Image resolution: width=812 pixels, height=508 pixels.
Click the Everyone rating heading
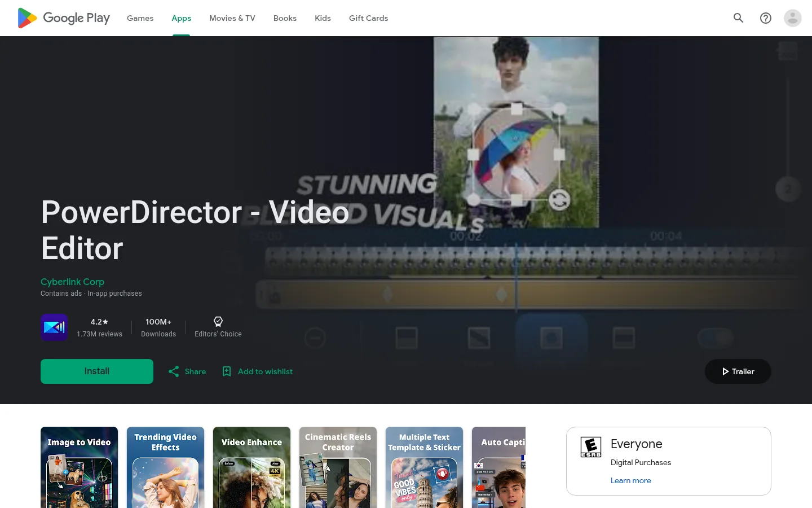(x=636, y=444)
